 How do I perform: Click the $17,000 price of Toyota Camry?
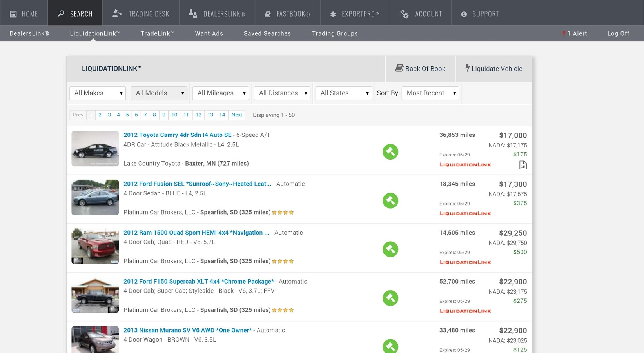[x=513, y=135]
